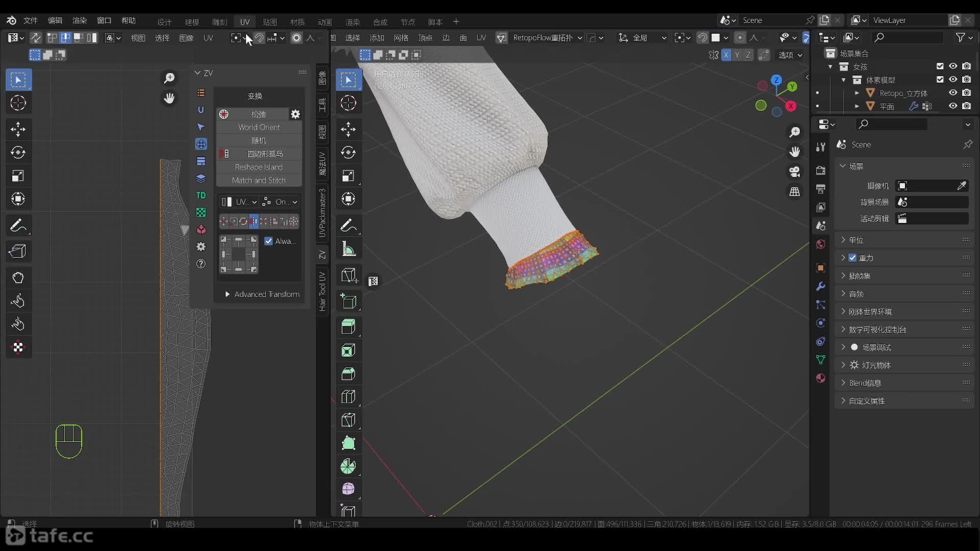Select the Bevel tool
Image resolution: width=980 pixels, height=551 pixels.
[349, 374]
